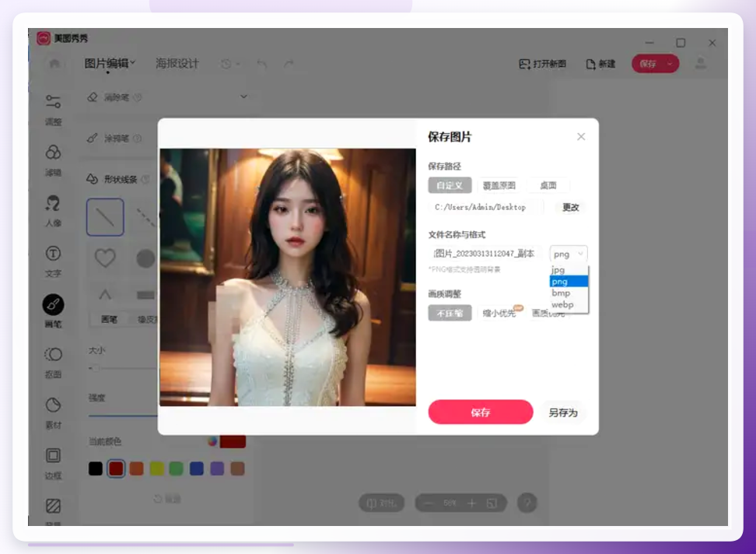Viewport: 756px width, 554px height.
Task: Select the 人像 portrait tool in sidebar
Action: pyautogui.click(x=53, y=211)
